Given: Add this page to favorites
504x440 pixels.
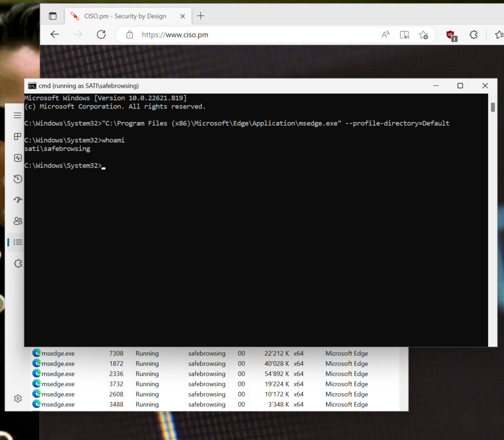Looking at the screenshot, I should [423, 34].
